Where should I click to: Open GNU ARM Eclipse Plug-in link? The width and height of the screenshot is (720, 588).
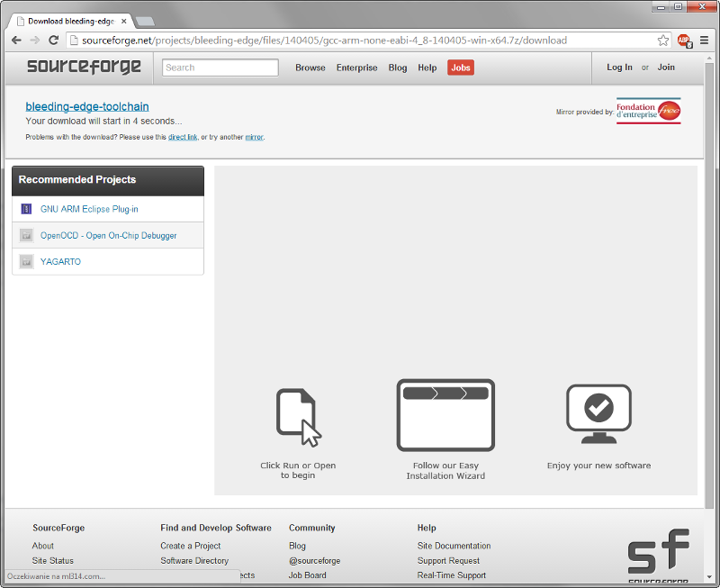89,209
